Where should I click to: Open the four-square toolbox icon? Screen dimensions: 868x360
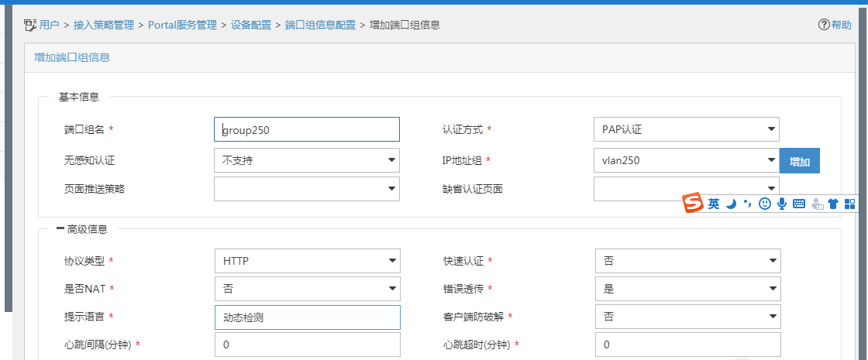tap(850, 204)
